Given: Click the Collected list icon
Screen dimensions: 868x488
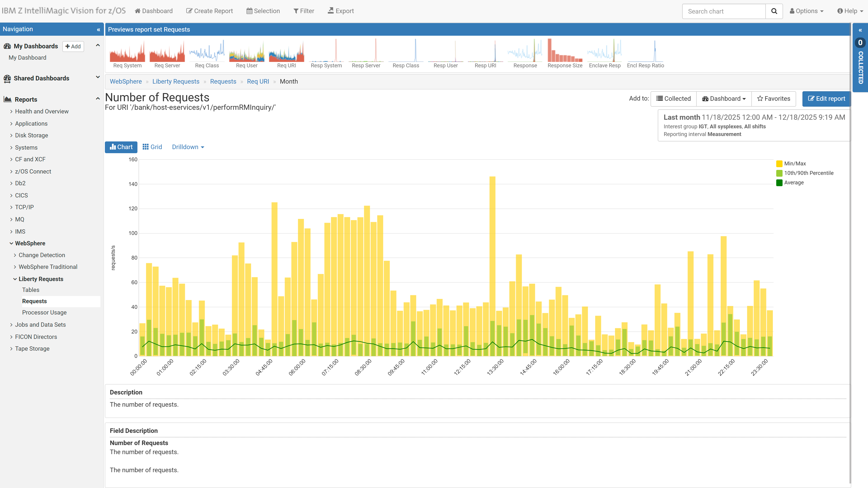Looking at the screenshot, I should coord(660,99).
